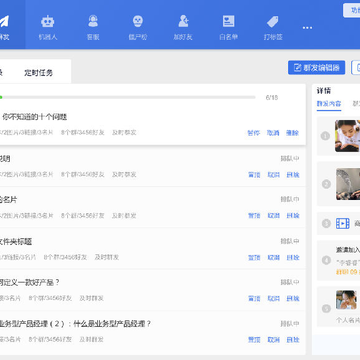This screenshot has height=360, width=360.
Task: Delete the 定义一款好产品 task
Action: [293, 298]
